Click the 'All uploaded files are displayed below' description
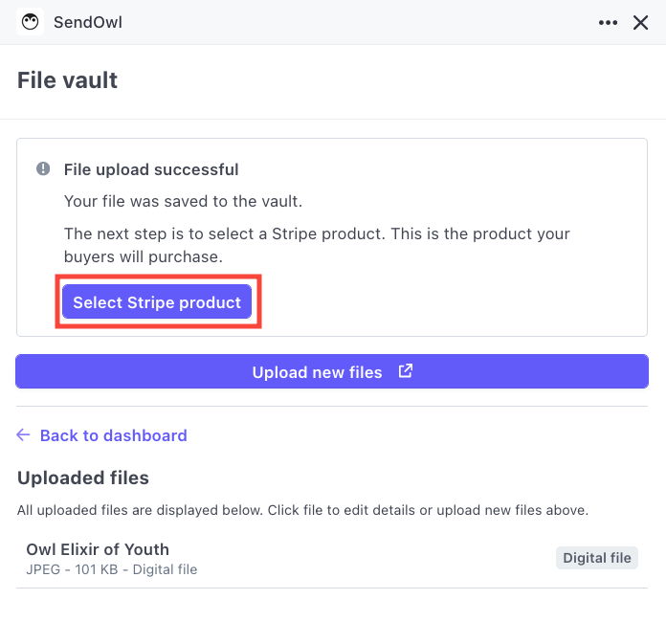This screenshot has width=666, height=644. 302,510
